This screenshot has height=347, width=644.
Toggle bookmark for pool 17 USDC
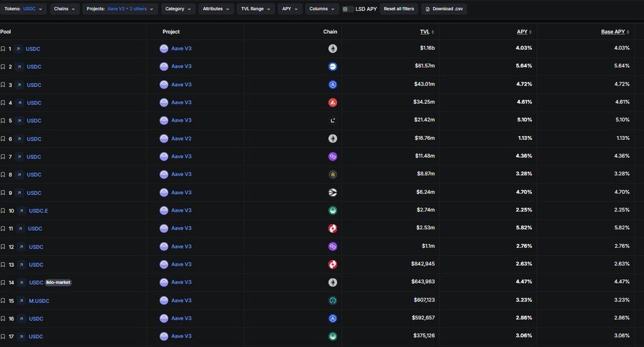[3, 337]
